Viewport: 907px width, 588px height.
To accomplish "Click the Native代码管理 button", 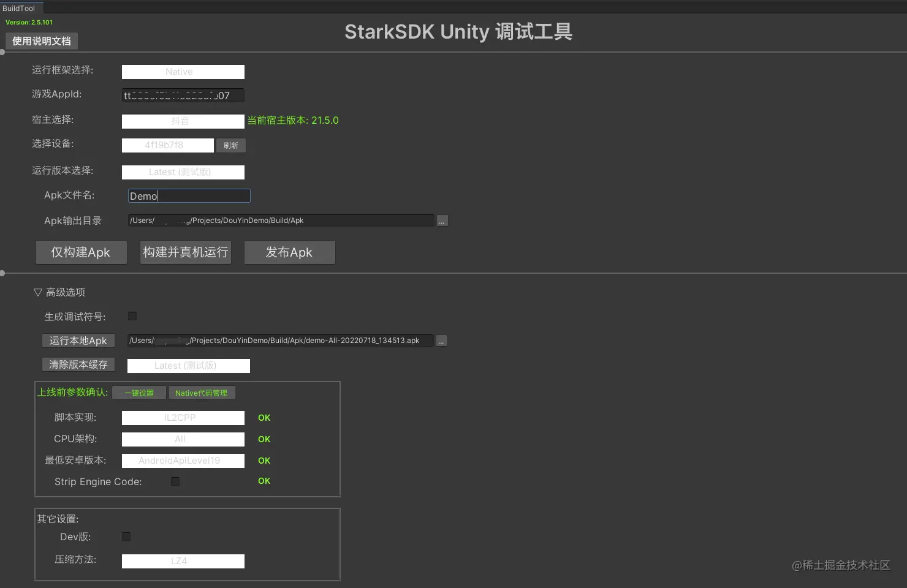I will coord(202,393).
